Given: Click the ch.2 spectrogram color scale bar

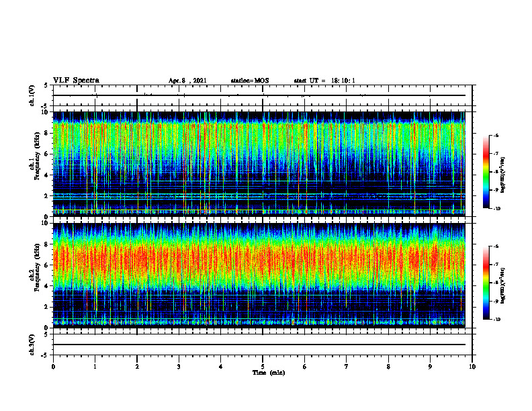Looking at the screenshot, I should [486, 283].
